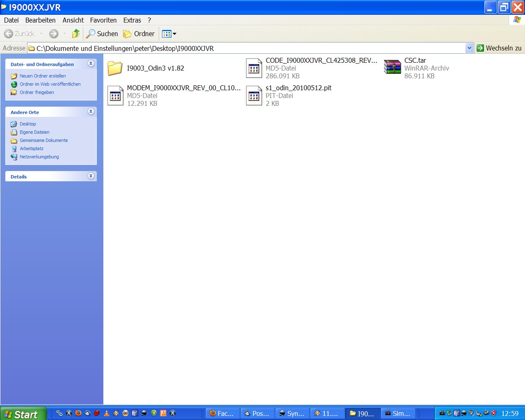This screenshot has height=420, width=525.
Task: Click the Windows flag logo
Action: tap(517, 20)
